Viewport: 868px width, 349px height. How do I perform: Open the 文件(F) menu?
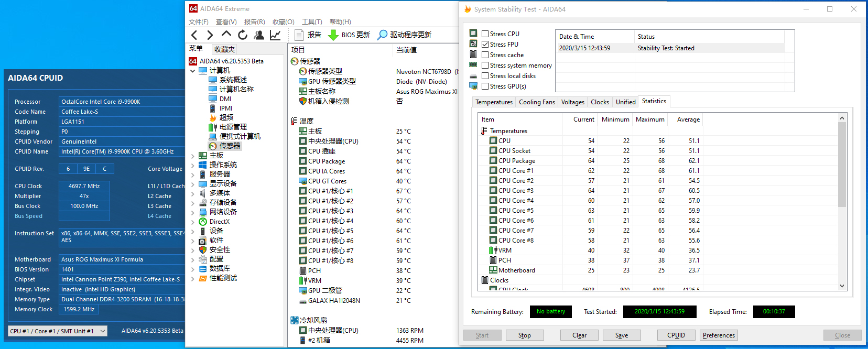[x=198, y=22]
